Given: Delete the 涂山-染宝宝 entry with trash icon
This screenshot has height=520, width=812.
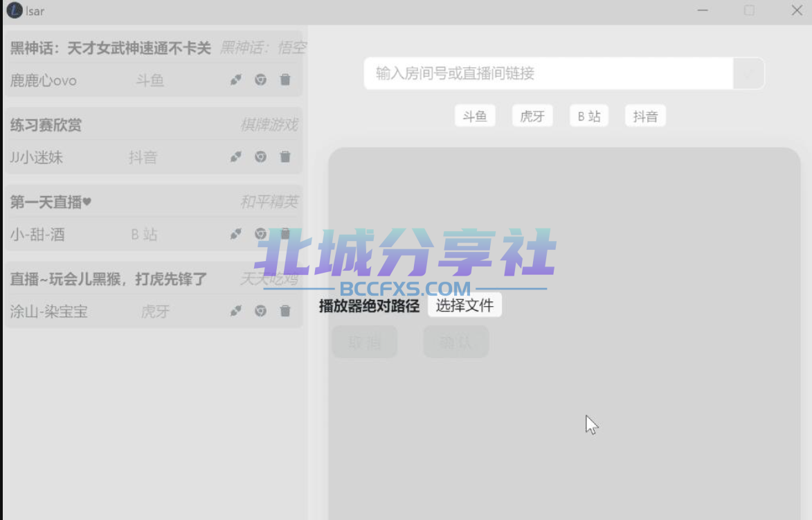Looking at the screenshot, I should click(285, 311).
